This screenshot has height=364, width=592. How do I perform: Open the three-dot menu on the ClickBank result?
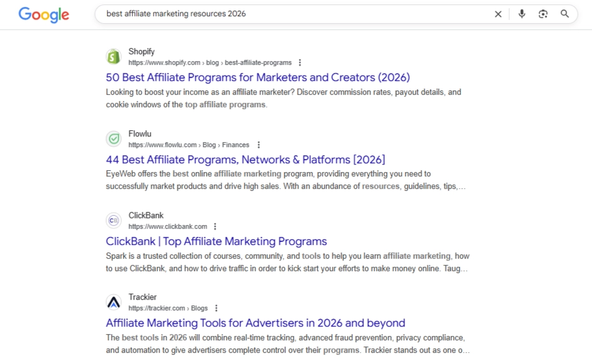pos(215,226)
